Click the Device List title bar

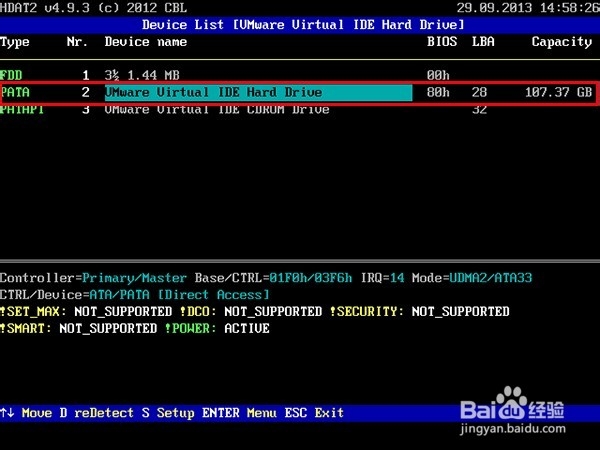pyautogui.click(x=300, y=25)
